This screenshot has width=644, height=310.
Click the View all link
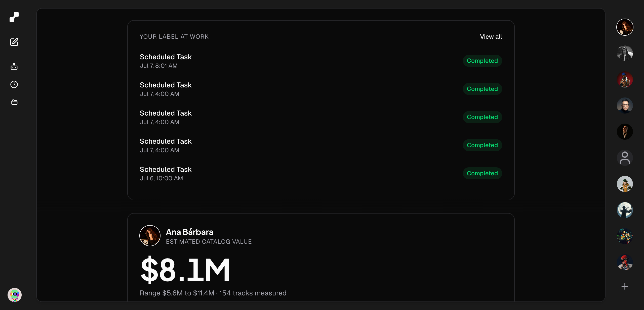(491, 37)
